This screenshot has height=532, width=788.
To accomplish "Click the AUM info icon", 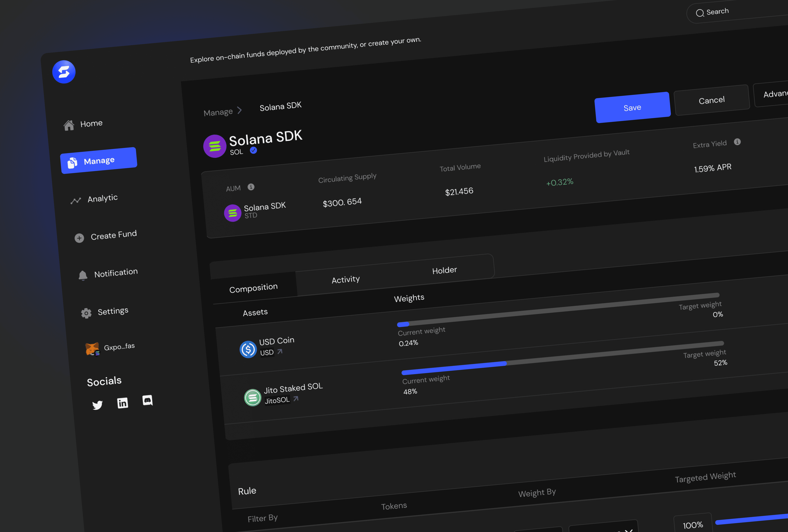I will tap(251, 187).
